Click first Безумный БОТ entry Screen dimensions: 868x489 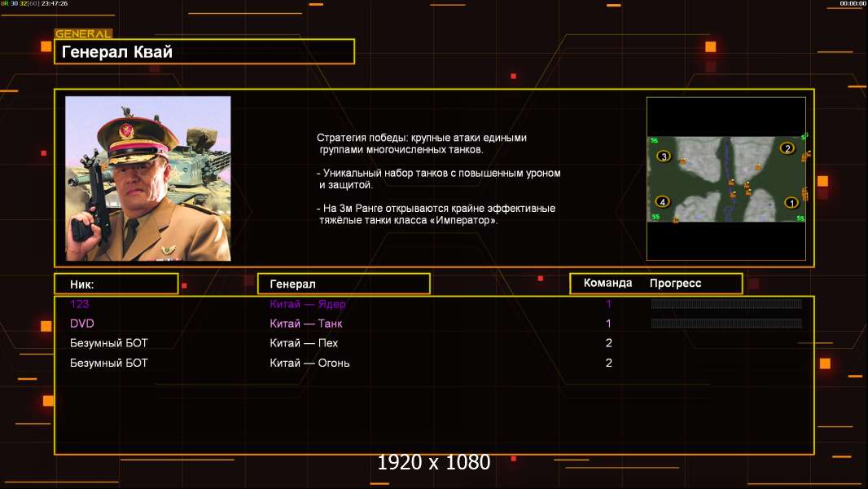tap(108, 343)
